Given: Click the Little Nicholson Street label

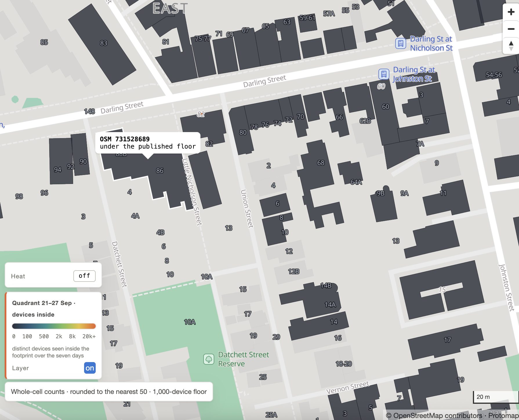Looking at the screenshot, I should tap(192, 192).
